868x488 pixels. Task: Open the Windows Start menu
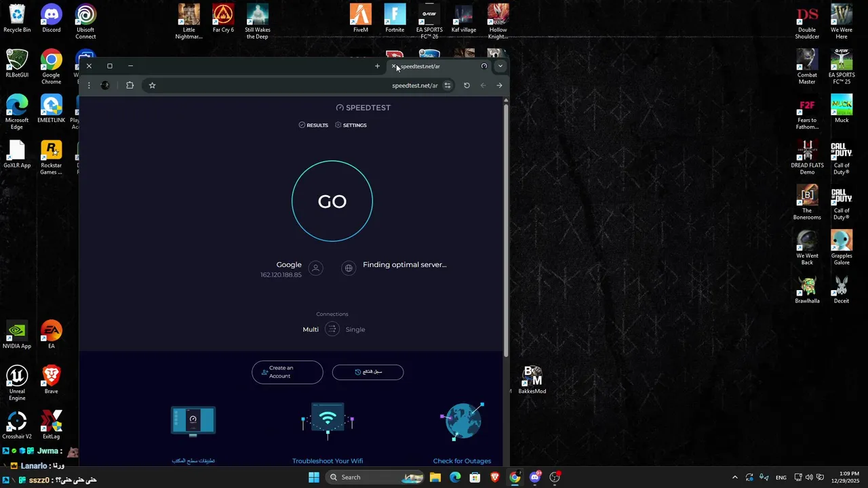[314, 477]
